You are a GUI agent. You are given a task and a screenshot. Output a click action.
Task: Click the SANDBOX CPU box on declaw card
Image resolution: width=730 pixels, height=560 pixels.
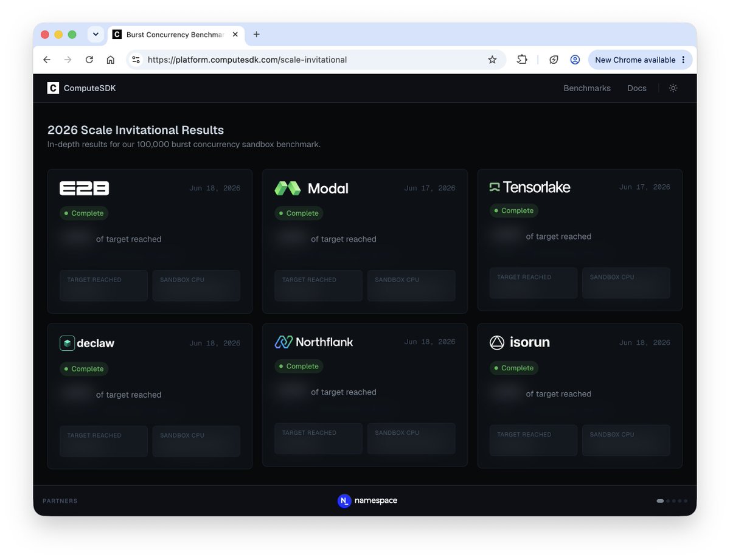pyautogui.click(x=196, y=441)
